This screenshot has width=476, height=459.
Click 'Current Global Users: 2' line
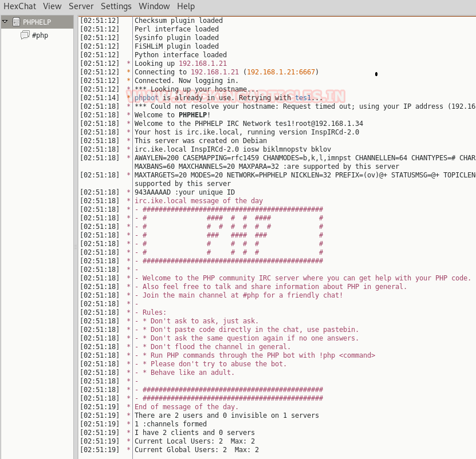[196, 450]
